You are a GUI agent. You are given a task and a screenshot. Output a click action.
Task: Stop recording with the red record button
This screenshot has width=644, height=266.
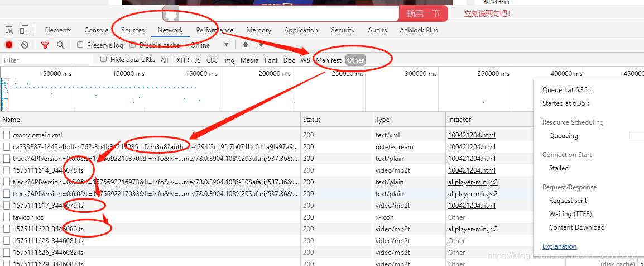[9, 45]
